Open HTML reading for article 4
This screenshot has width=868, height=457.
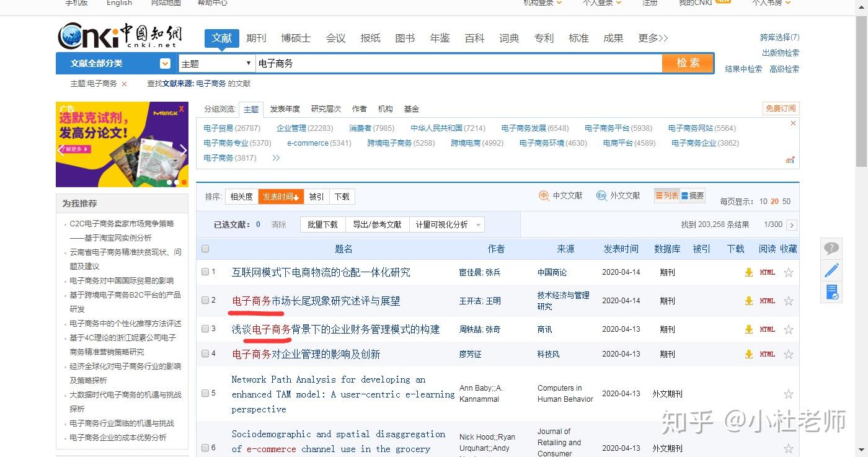click(768, 354)
